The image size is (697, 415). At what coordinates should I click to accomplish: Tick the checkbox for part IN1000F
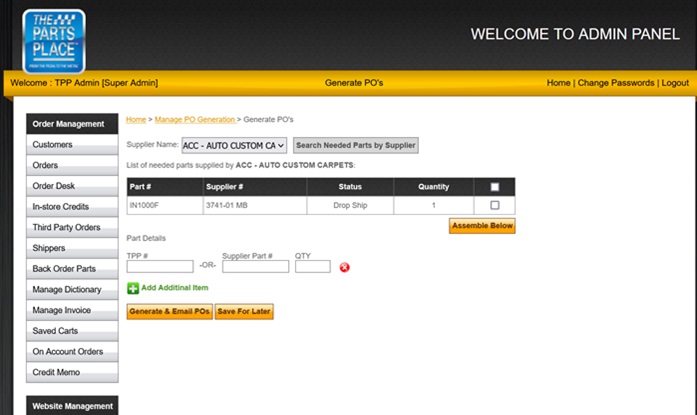(494, 205)
